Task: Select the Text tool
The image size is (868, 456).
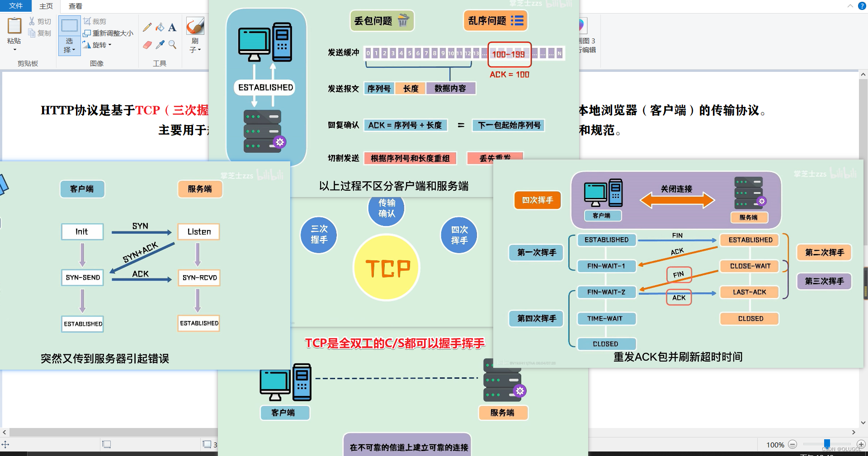Action: click(172, 27)
